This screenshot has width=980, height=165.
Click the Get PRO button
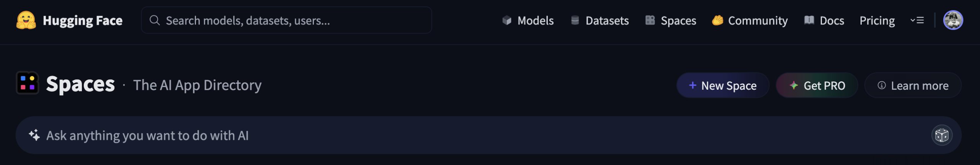click(817, 86)
